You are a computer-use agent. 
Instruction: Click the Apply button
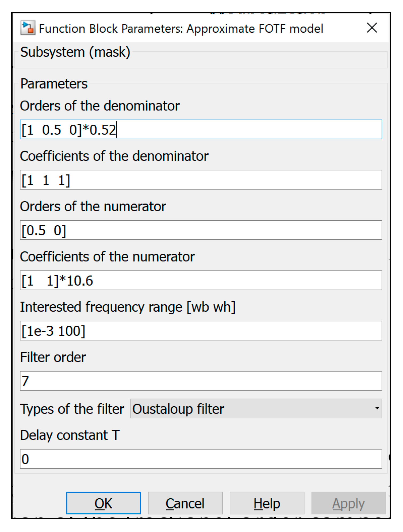coord(348,503)
